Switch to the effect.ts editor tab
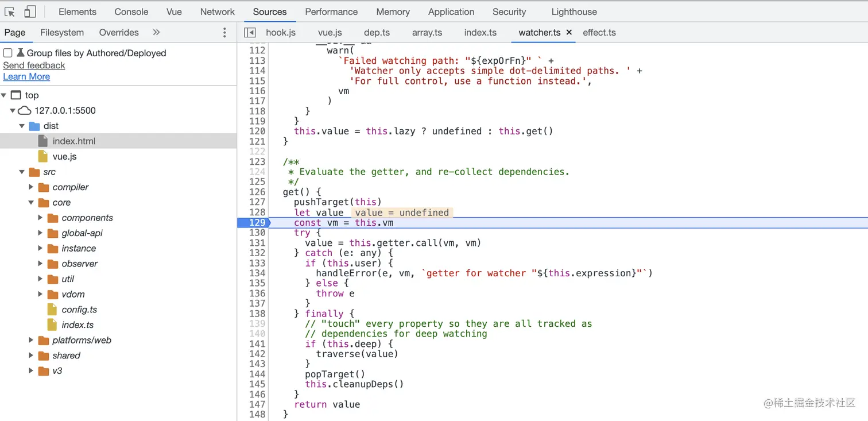 (599, 32)
